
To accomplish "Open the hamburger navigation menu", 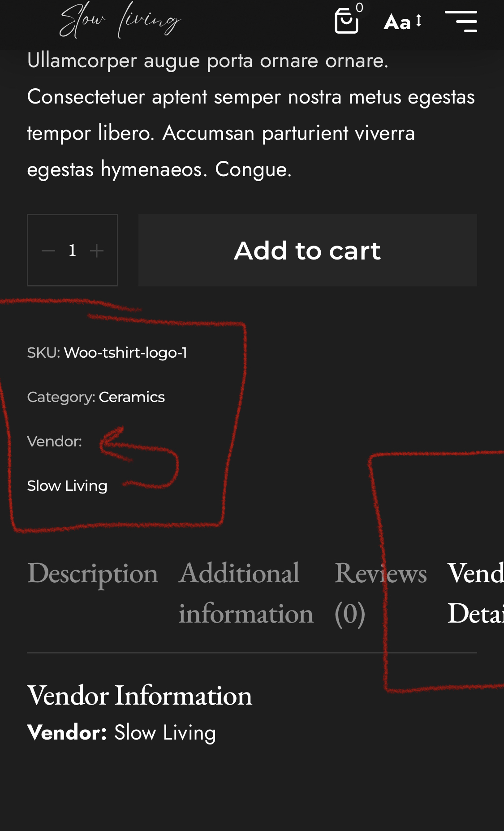I will (461, 22).
